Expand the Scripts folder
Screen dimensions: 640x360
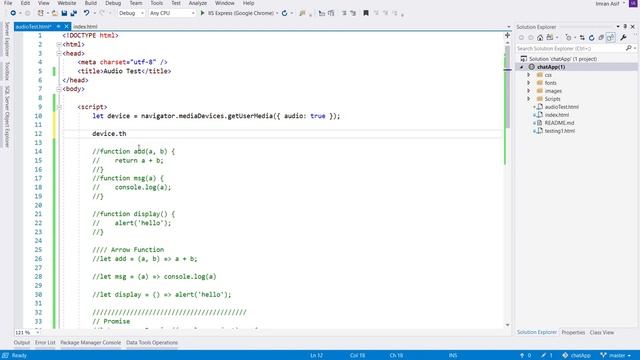point(529,99)
